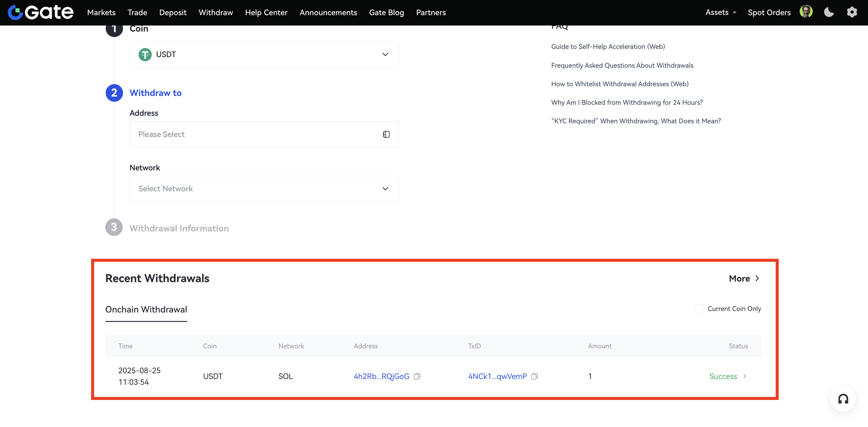Image resolution: width=868 pixels, height=427 pixels.
Task: Open the headset customer support chat
Action: tap(843, 399)
